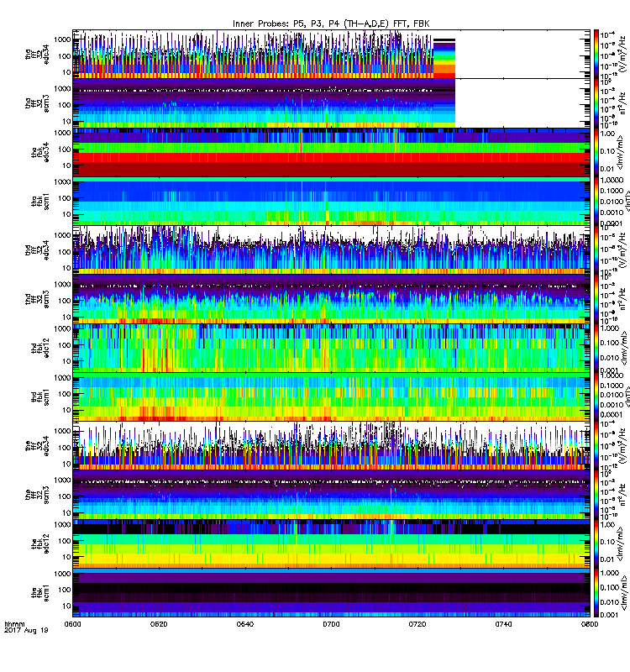
Task: Click the the fbk edc12 spectrogram panel
Action: click(x=331, y=543)
